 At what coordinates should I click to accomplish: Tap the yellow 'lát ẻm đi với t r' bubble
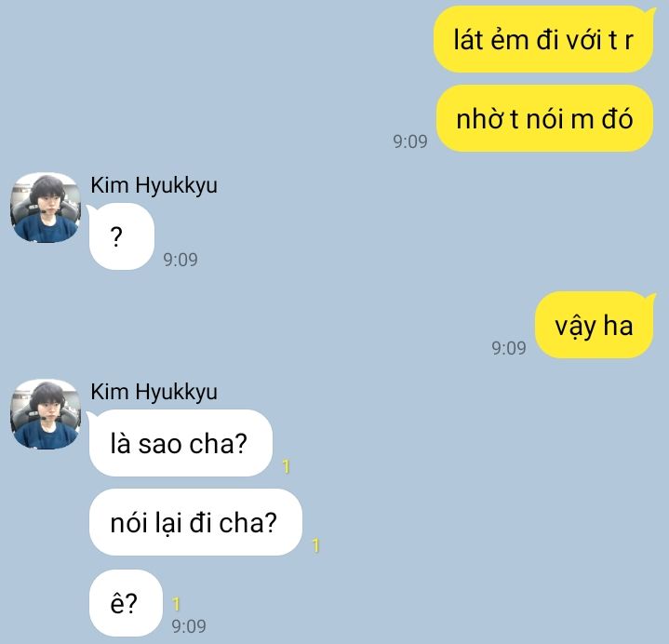coord(543,39)
